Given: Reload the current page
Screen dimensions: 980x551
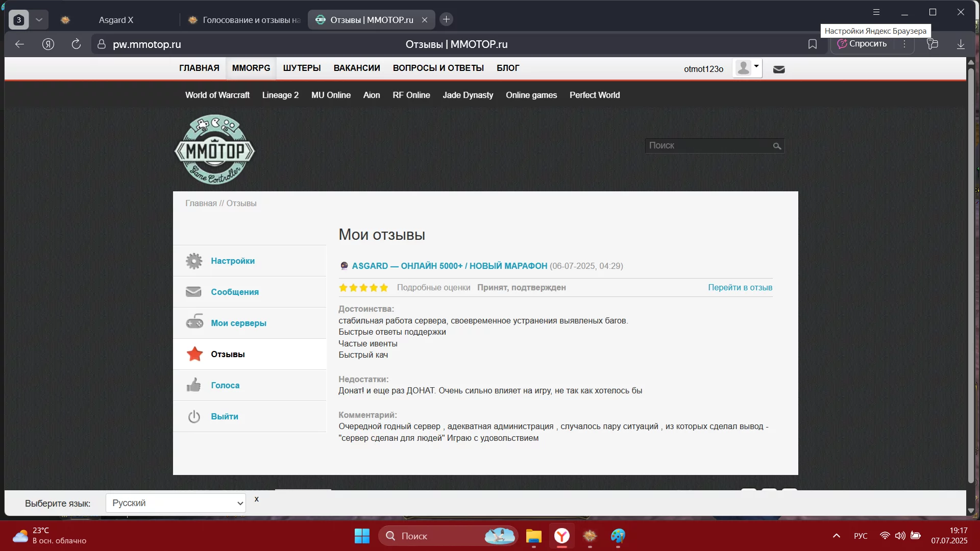Looking at the screenshot, I should coord(76,44).
